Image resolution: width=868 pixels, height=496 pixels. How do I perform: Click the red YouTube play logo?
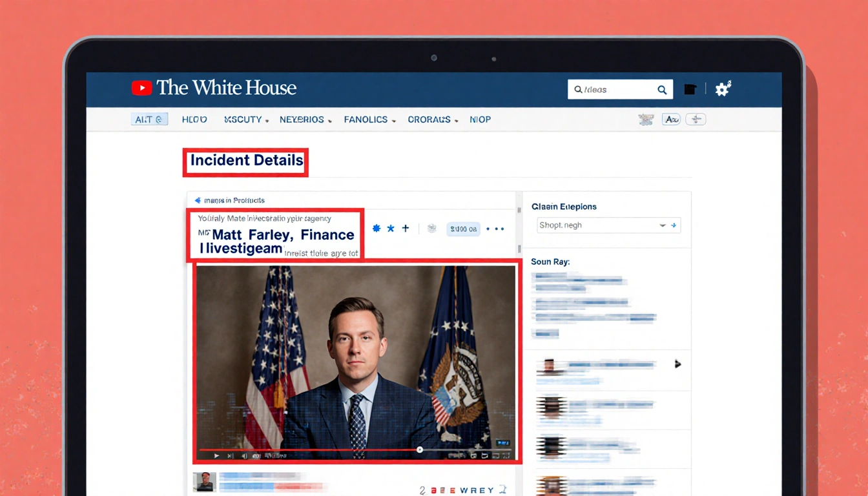point(141,87)
